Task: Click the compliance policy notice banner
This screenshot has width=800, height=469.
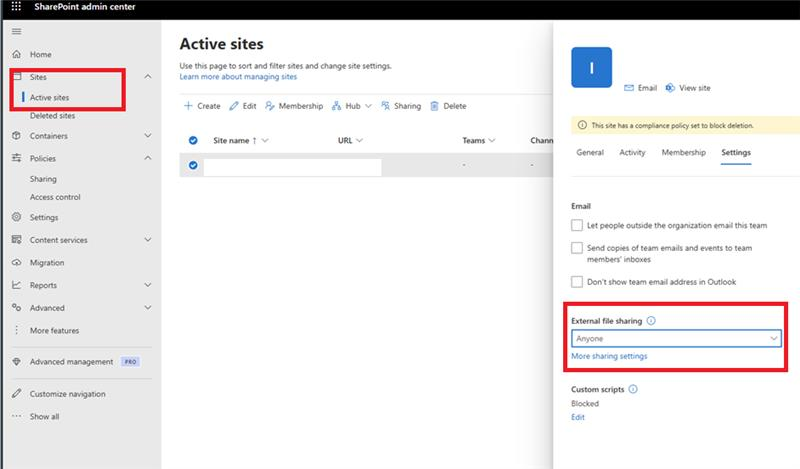Action: pyautogui.click(x=685, y=125)
